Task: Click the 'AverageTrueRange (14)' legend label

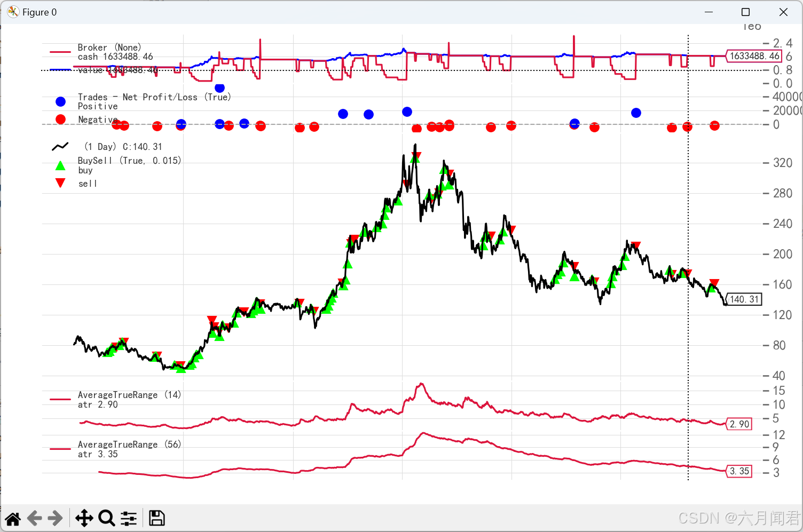Action: click(x=130, y=395)
